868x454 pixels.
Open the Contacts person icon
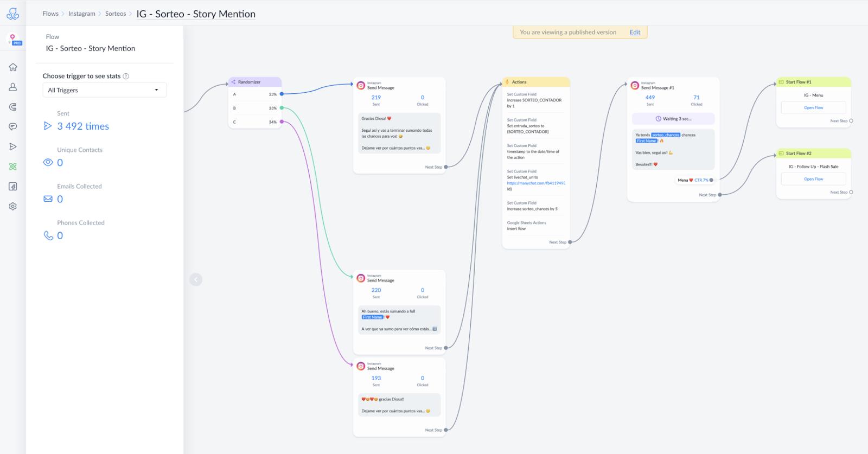pos(13,87)
